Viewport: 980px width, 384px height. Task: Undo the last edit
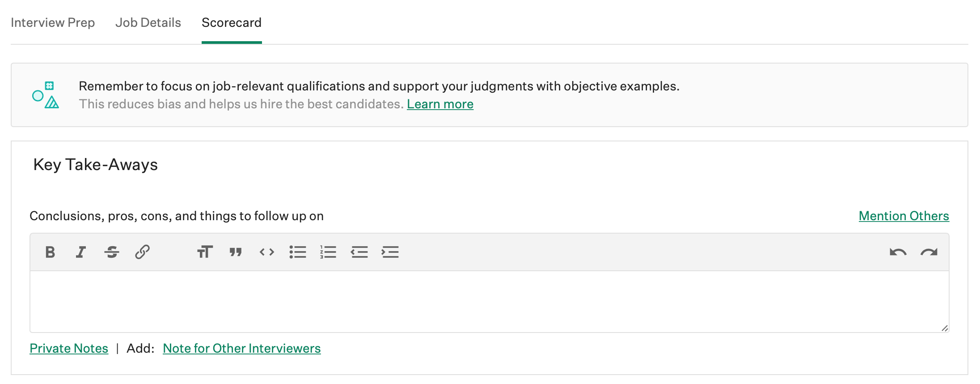898,252
